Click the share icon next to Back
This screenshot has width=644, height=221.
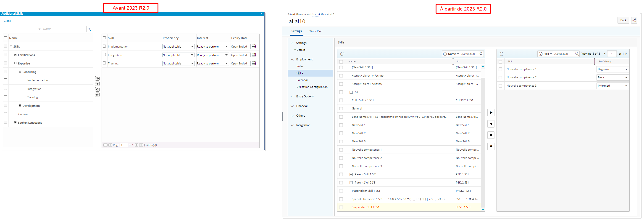pos(634,20)
